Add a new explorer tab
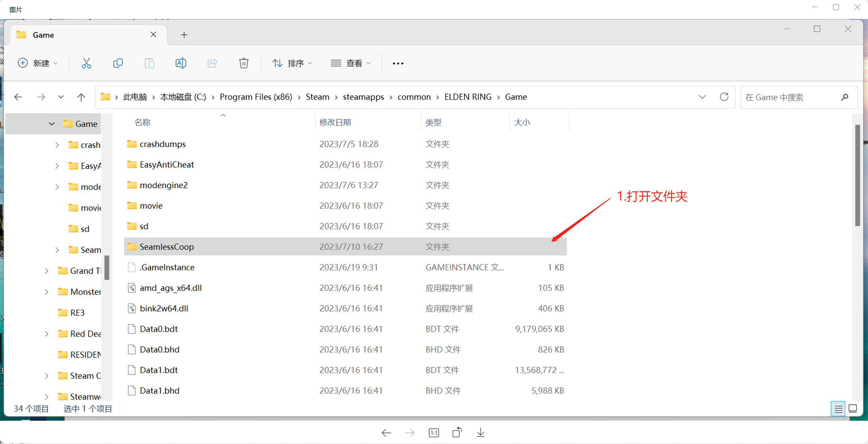This screenshot has height=444, width=868. pyautogui.click(x=184, y=35)
